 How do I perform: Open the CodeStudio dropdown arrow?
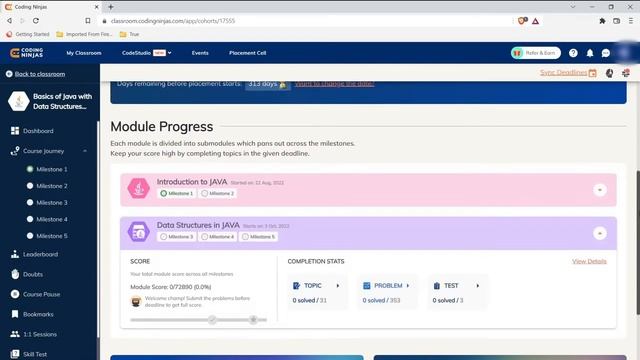click(x=169, y=53)
